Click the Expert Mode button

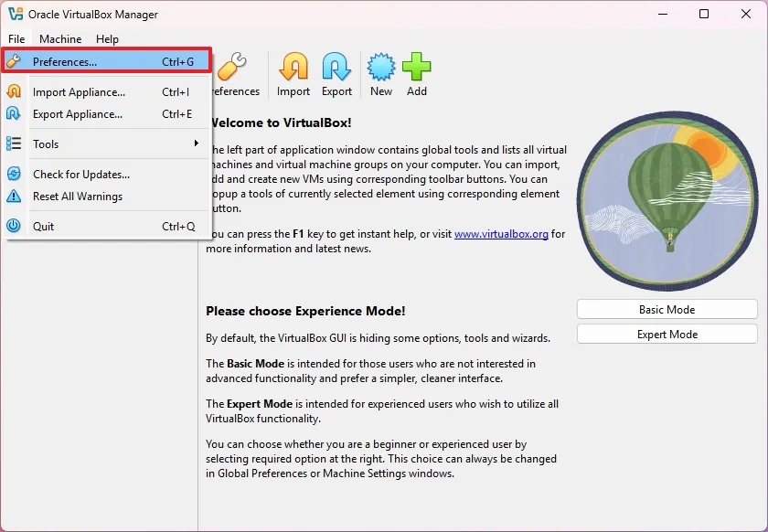(667, 334)
